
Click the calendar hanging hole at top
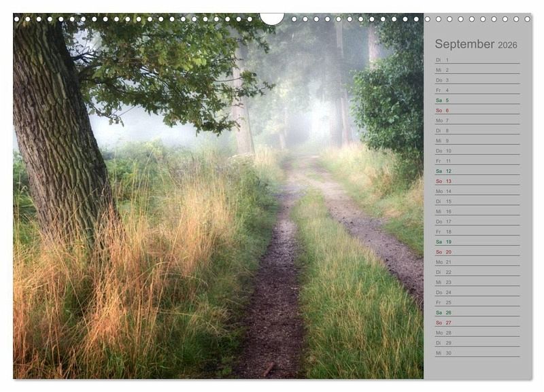point(272,17)
